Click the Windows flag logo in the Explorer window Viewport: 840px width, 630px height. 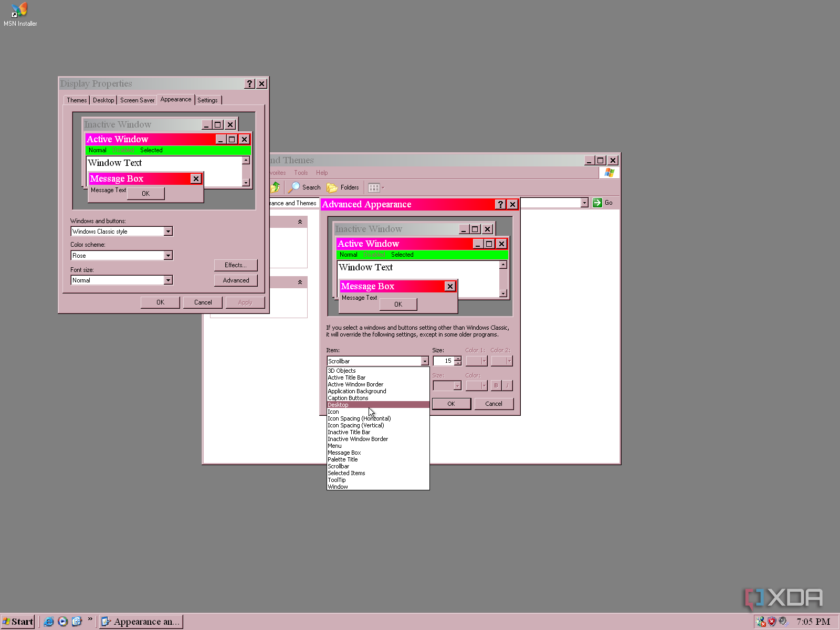pyautogui.click(x=609, y=173)
